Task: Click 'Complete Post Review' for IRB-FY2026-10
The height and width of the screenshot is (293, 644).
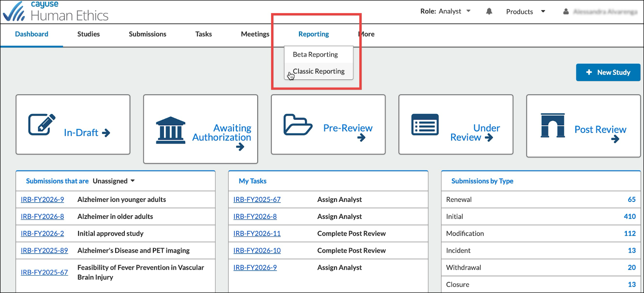Action: click(x=351, y=250)
